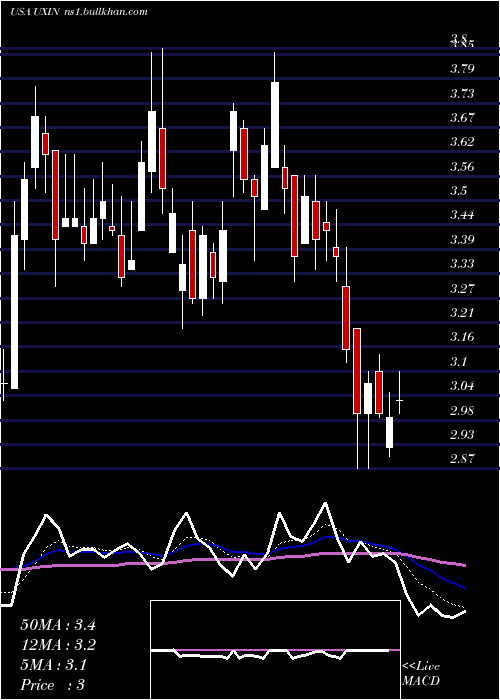Select the 3.33 price level label

(462, 264)
